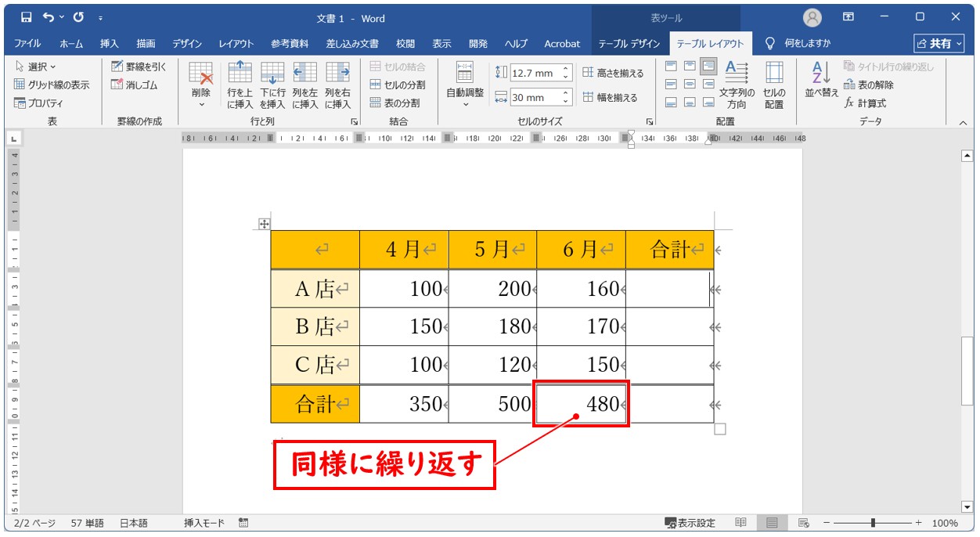Image resolution: width=980 pixels, height=537 pixels.
Task: Expand the Delete (削除) dropdown menu
Action: pyautogui.click(x=201, y=103)
